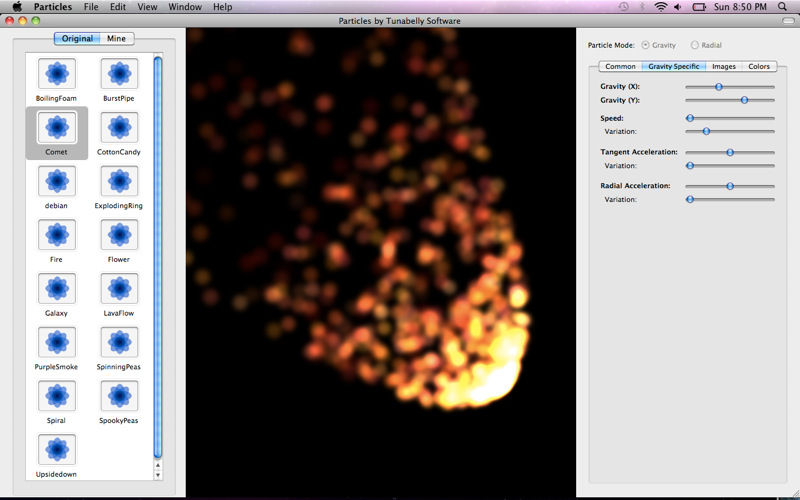This screenshot has height=500, width=800.
Task: Open the File menu
Action: 91,7
